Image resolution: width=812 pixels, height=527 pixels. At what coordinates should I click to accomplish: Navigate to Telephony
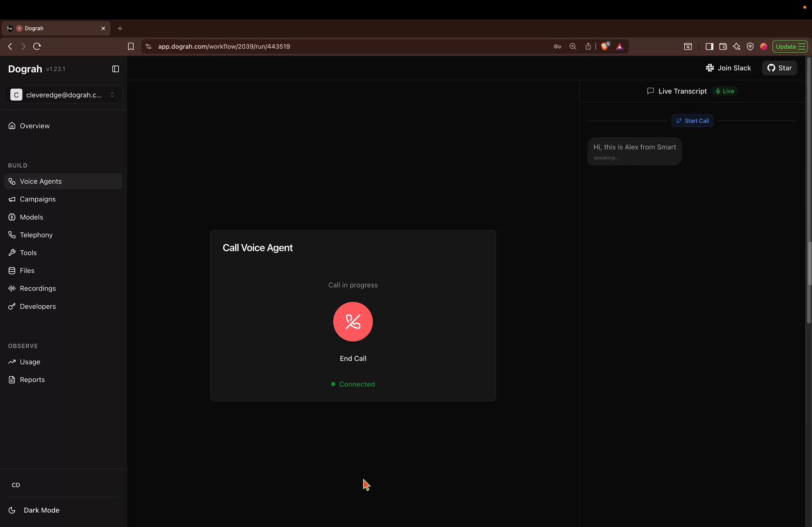(63, 235)
